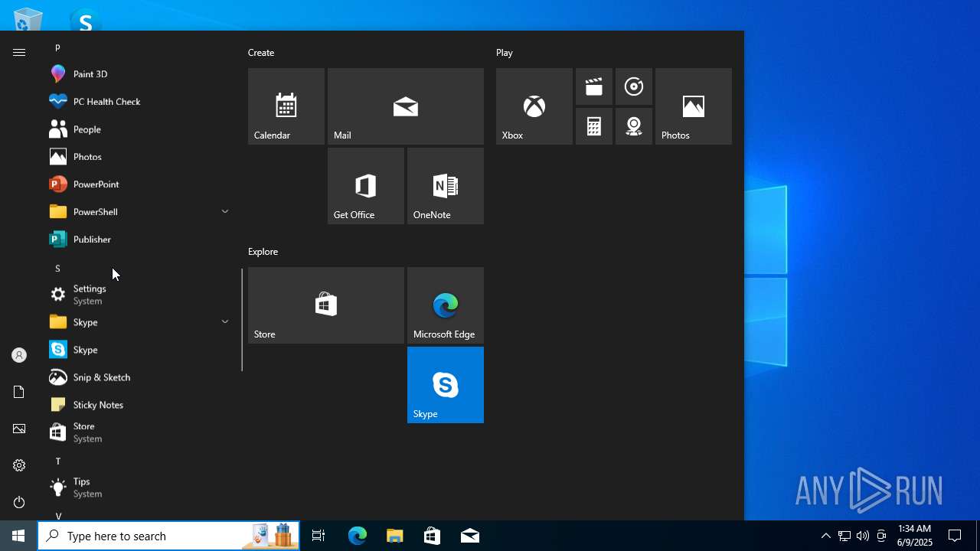Click the letter S group header
Viewport: 980px width, 551px height.
[x=57, y=268]
